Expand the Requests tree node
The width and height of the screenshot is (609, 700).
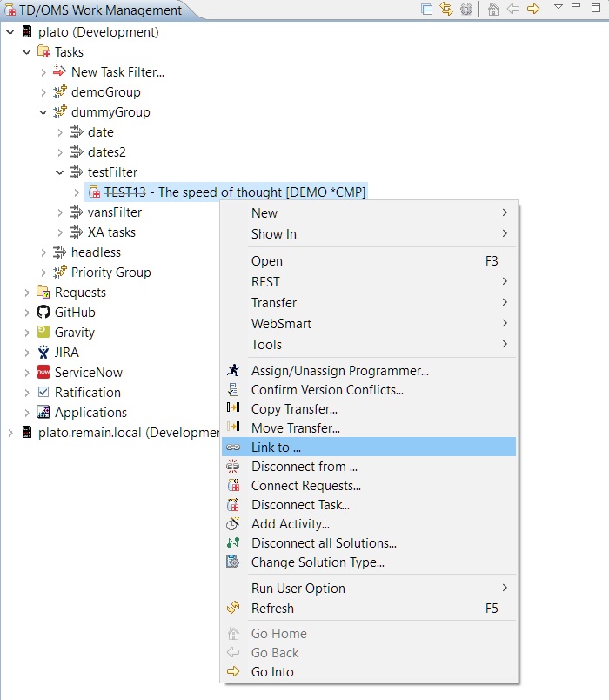[x=27, y=293]
